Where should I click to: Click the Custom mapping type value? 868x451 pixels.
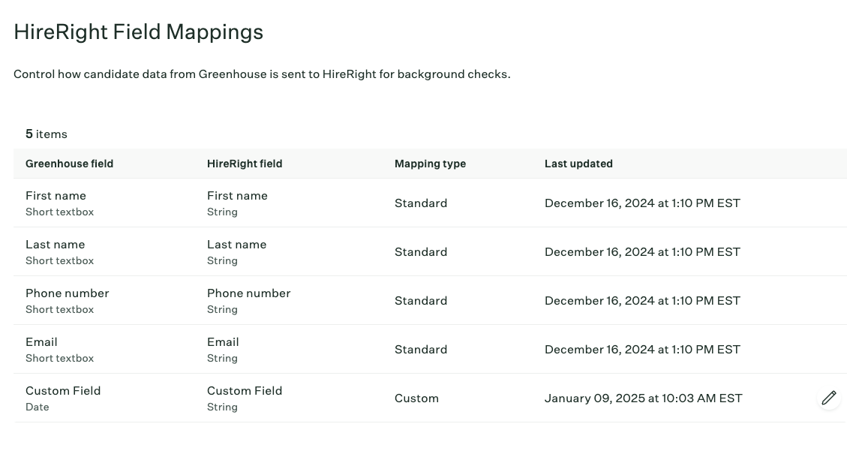coord(416,398)
